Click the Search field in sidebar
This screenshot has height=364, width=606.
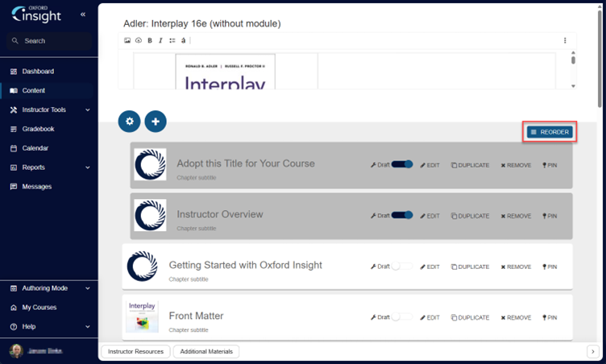49,40
